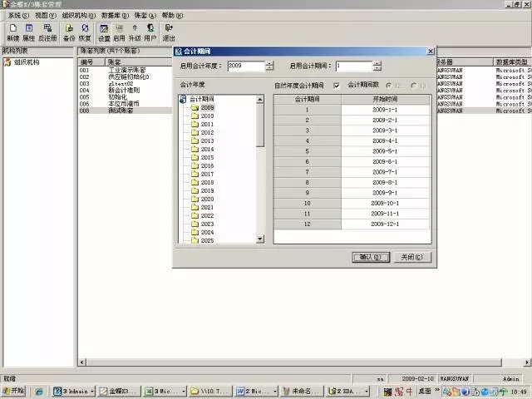This screenshot has width=532, height=399.
Task: Select the 2009 folder in the year tree
Action: click(x=203, y=107)
